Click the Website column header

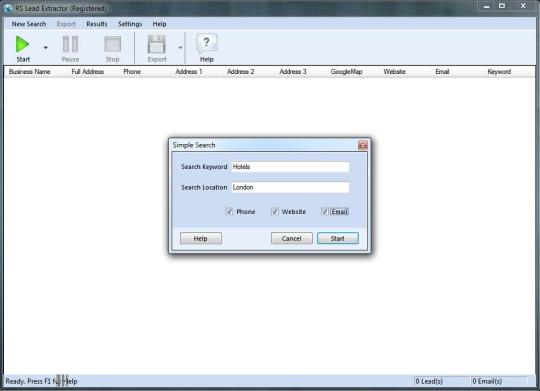click(x=394, y=72)
